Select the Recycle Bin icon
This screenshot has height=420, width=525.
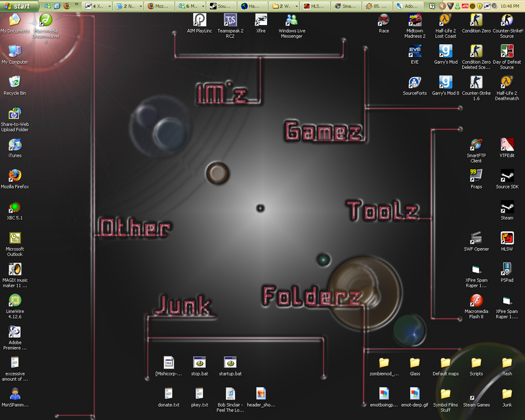(x=14, y=82)
